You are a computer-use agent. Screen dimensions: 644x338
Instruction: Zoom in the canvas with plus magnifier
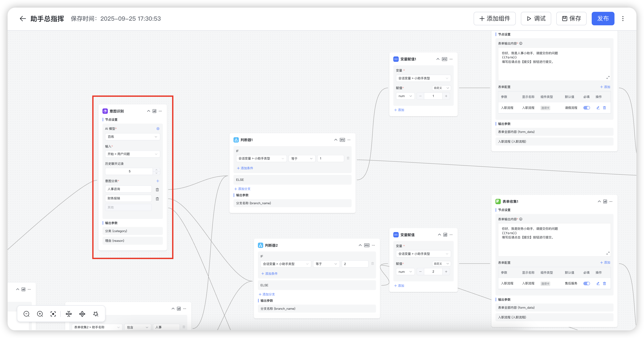click(40, 314)
